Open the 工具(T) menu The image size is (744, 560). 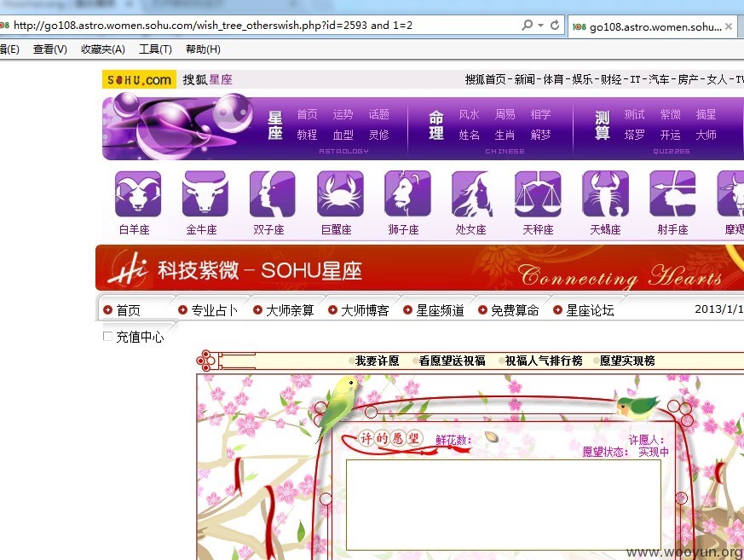click(x=155, y=49)
